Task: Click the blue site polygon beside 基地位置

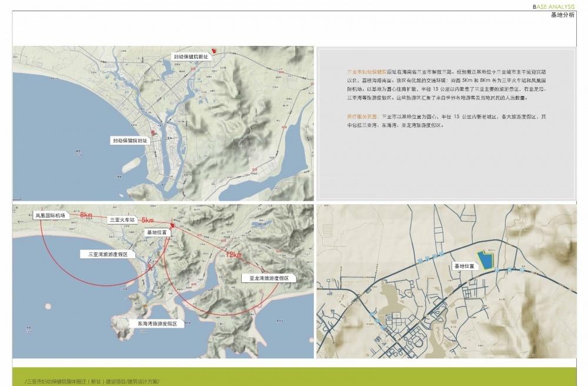Action: (x=486, y=260)
